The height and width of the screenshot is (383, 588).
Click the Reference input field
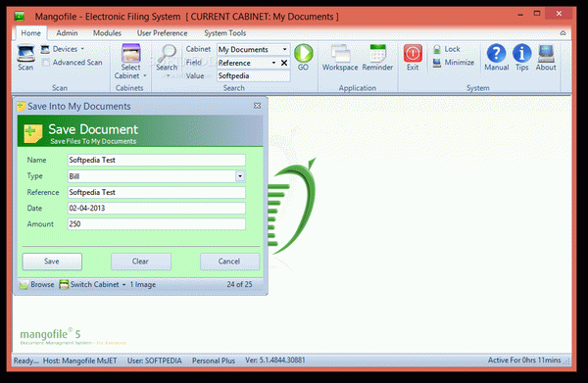click(157, 192)
